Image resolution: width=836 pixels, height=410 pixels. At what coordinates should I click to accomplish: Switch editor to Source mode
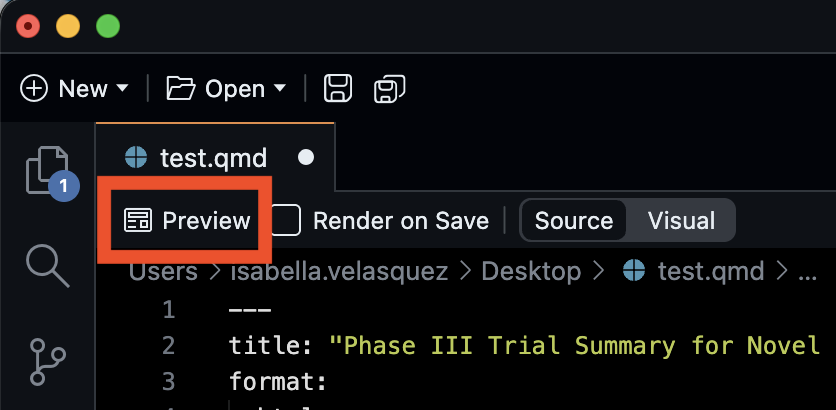click(573, 221)
